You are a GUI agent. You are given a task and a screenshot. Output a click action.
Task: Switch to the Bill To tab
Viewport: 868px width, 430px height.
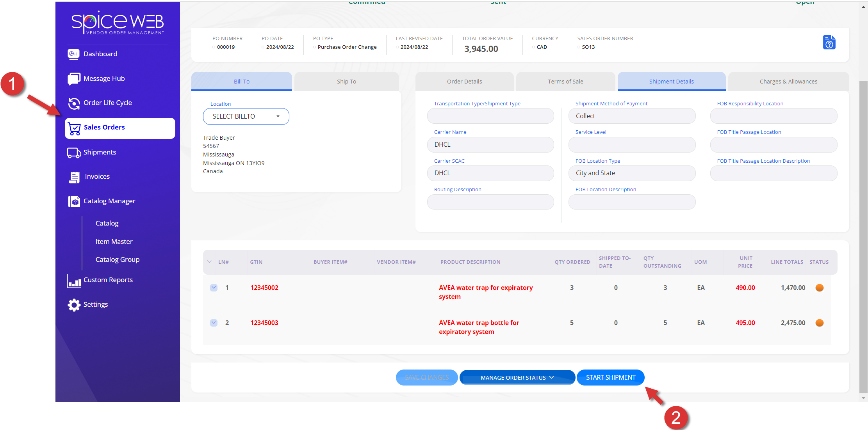(242, 81)
